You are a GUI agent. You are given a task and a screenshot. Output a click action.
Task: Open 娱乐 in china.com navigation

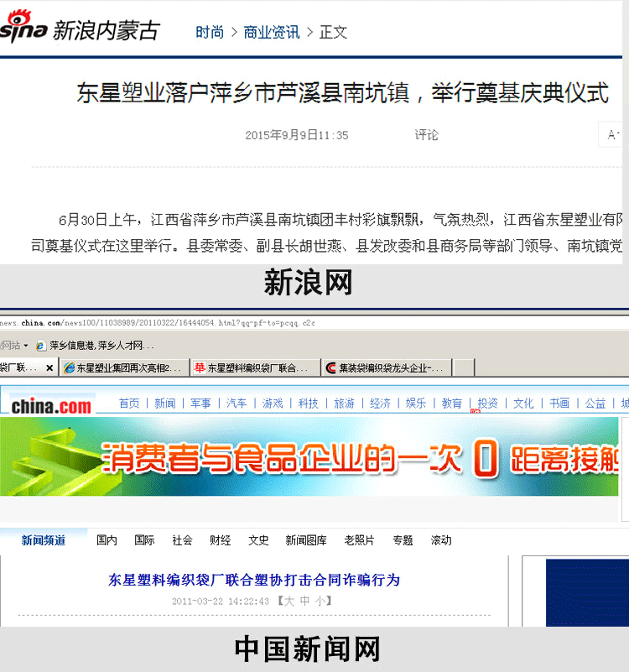[416, 404]
